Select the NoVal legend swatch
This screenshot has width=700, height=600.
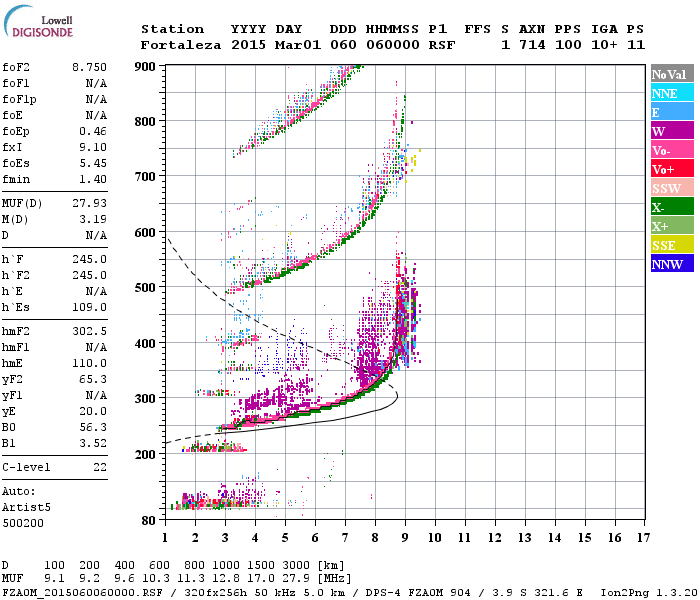tap(672, 74)
